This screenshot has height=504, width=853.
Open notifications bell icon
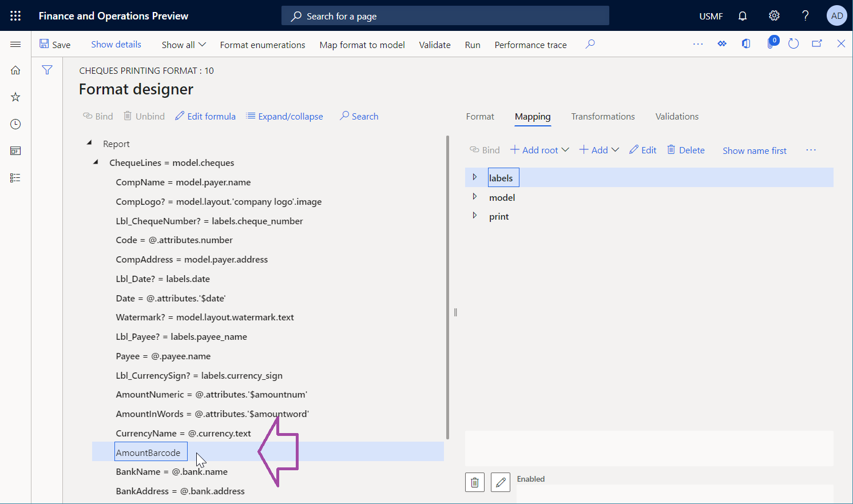click(x=743, y=16)
